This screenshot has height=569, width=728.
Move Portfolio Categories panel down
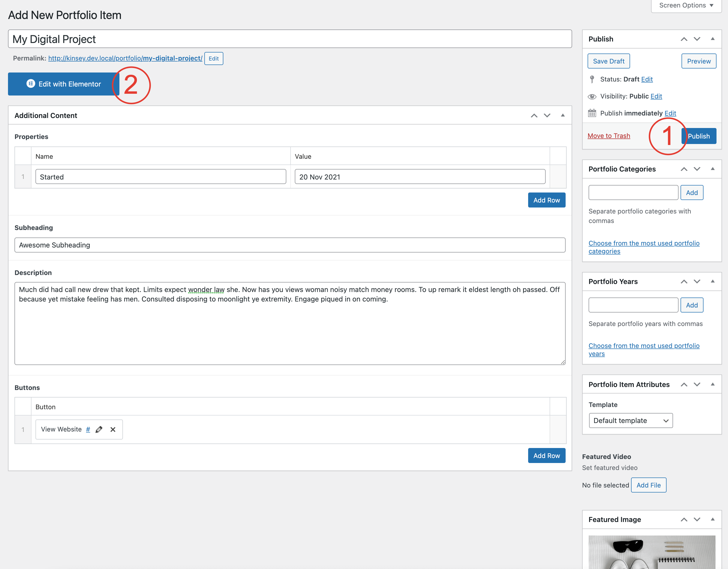[x=697, y=169]
